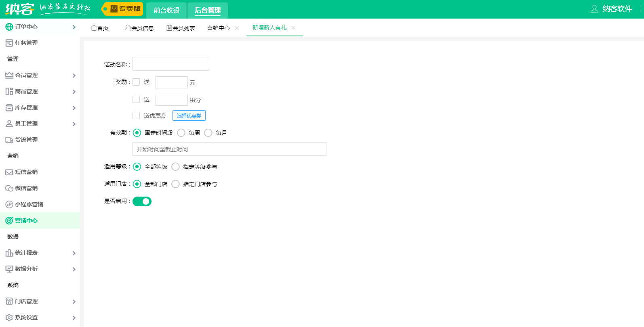Click the 订单中心 globe icon
This screenshot has height=327, width=644.
pos(9,27)
